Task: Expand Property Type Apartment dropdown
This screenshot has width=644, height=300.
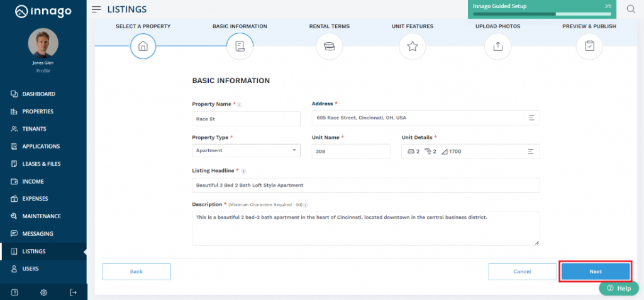Action: 246,150
